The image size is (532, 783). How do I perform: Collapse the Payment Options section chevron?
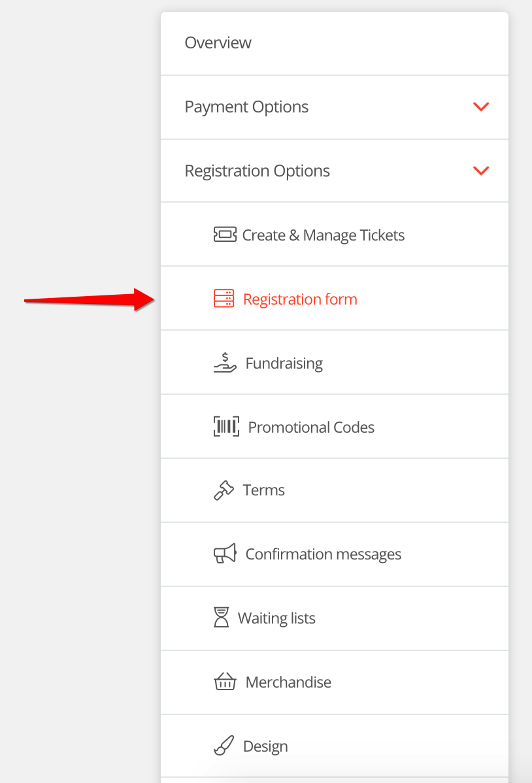[x=481, y=107]
